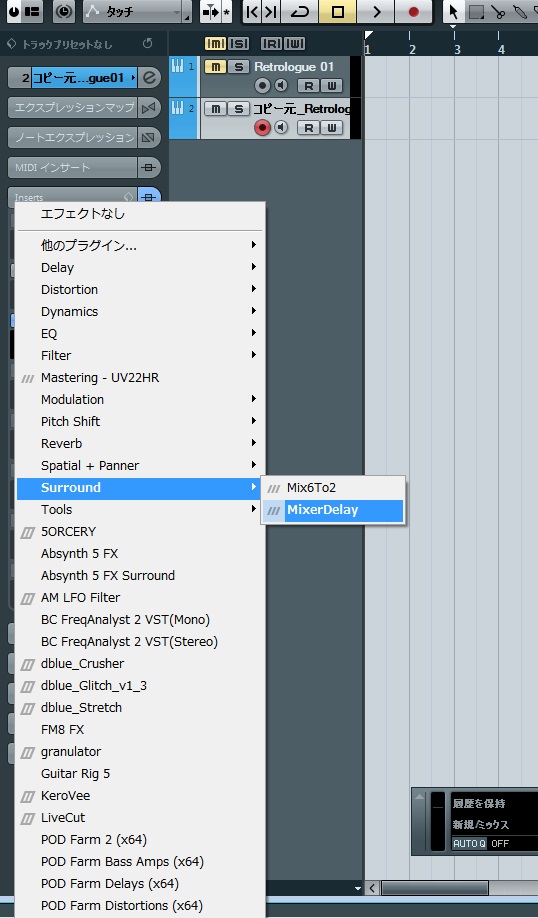Enable Read automation on Retrologue 01
Viewport: 538px width, 918px height.
[309, 86]
